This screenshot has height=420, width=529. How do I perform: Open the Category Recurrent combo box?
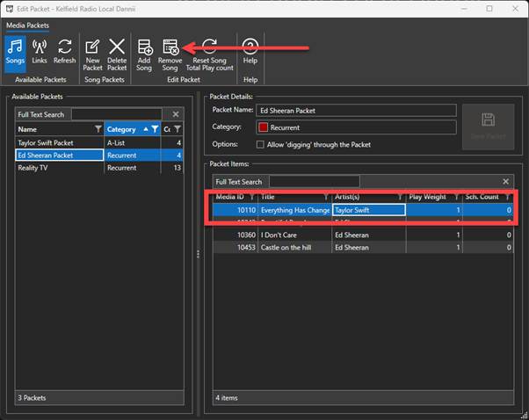(356, 127)
